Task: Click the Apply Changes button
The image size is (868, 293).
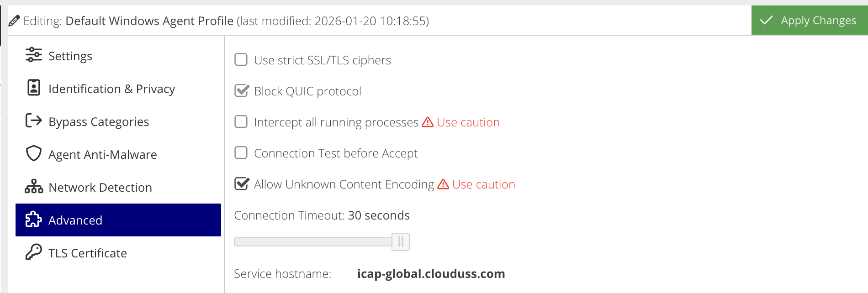Action: [809, 21]
